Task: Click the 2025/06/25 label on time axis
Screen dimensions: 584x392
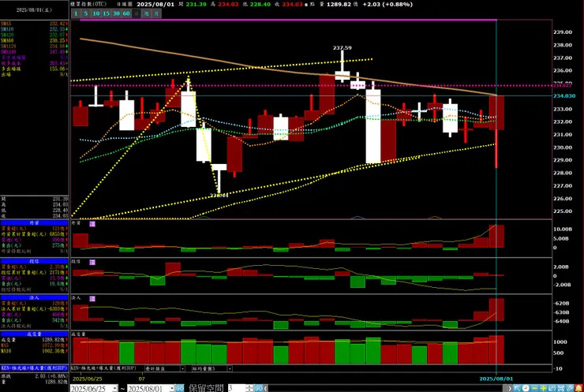Action: click(x=87, y=379)
